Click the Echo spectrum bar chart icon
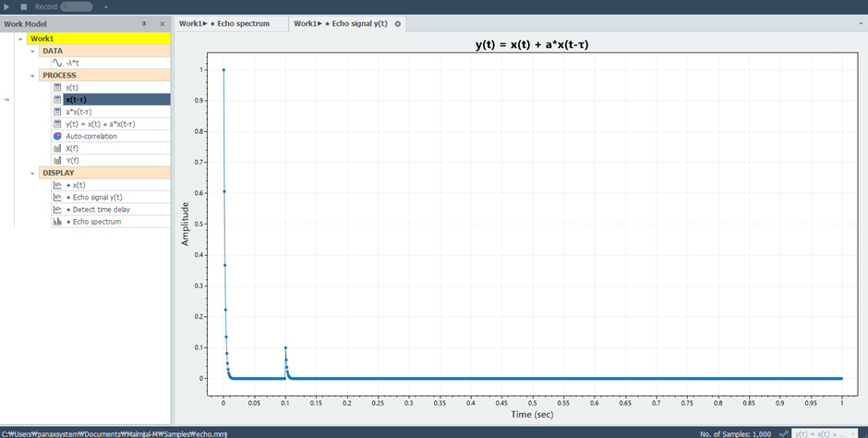Image resolution: width=868 pixels, height=438 pixels. point(57,222)
